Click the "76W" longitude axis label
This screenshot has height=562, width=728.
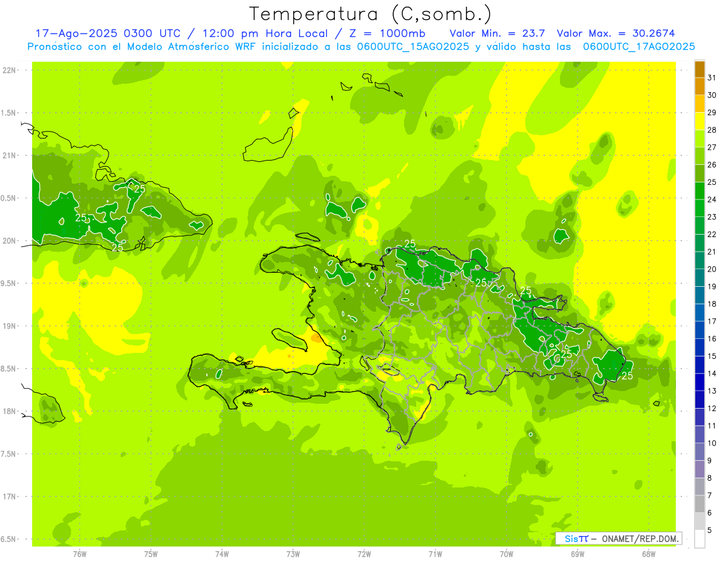pos(79,554)
